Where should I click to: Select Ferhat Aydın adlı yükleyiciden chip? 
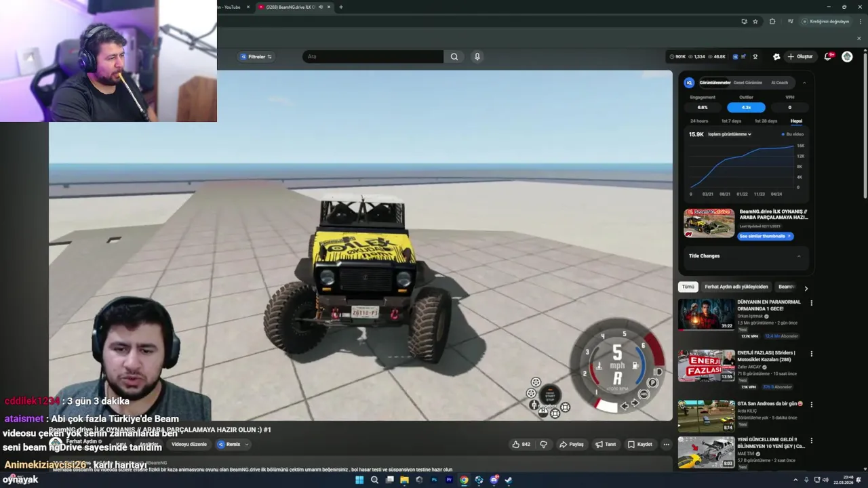click(736, 287)
